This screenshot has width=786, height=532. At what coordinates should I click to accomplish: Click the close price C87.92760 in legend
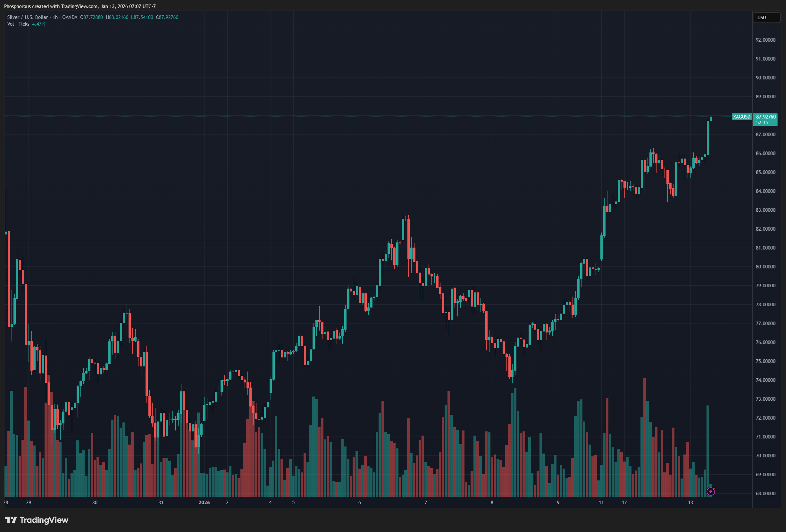pyautogui.click(x=167, y=17)
